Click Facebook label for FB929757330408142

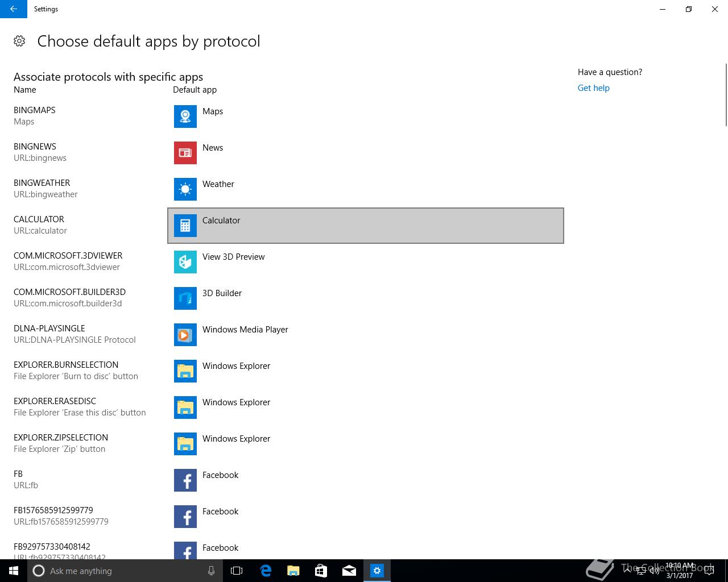click(220, 548)
